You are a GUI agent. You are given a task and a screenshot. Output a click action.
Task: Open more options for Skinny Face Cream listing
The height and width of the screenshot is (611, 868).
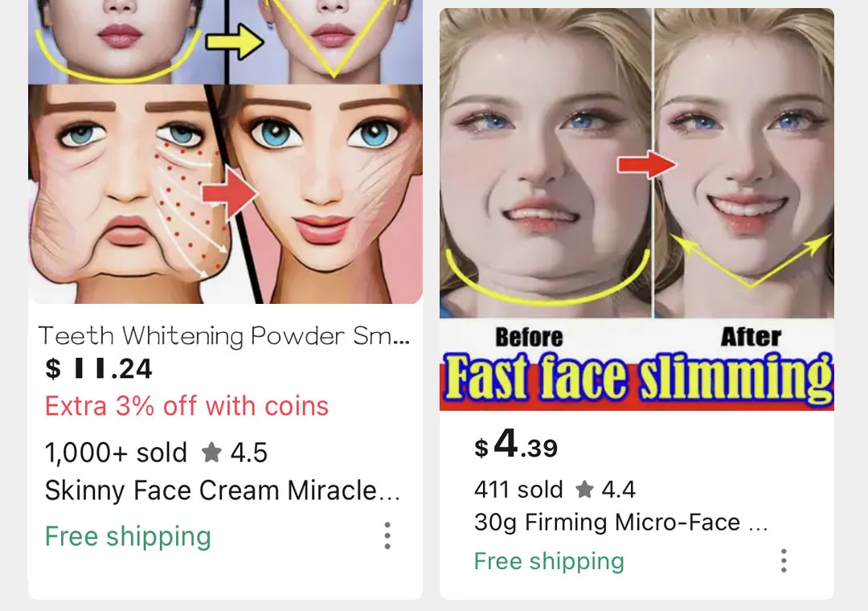pyautogui.click(x=387, y=535)
